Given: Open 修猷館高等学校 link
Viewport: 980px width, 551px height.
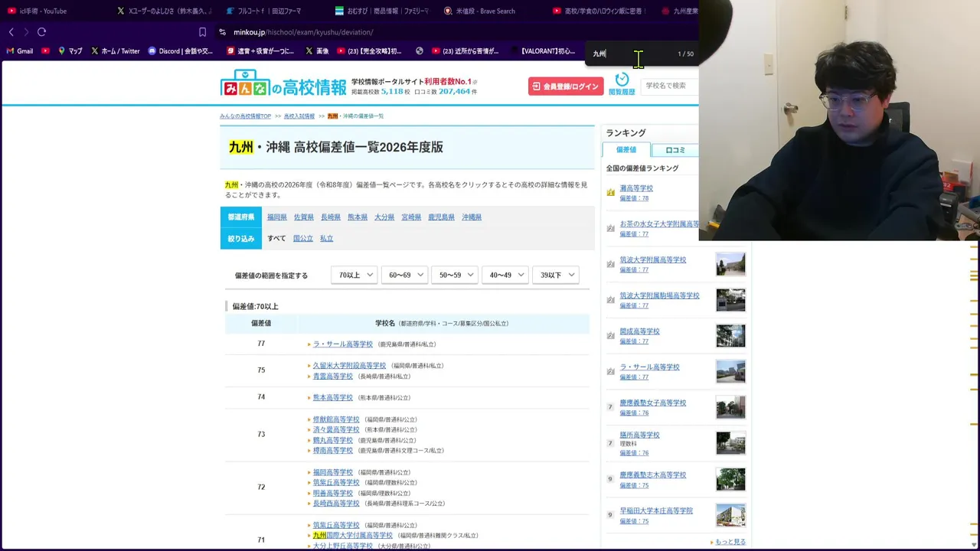Looking at the screenshot, I should tap(336, 419).
